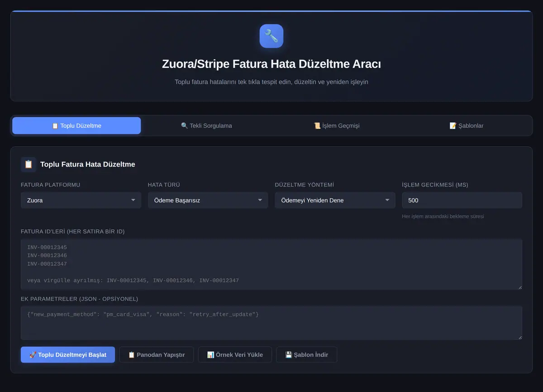Download template via Şablon İndir
Viewport: 543px width, 392px height.
point(306,354)
